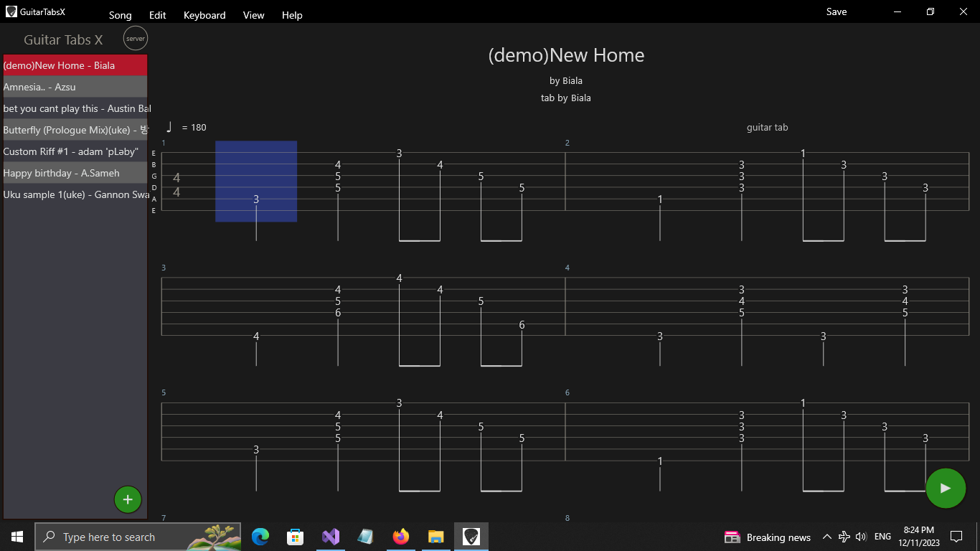Image resolution: width=980 pixels, height=551 pixels.
Task: Open Microsoft Edge from the taskbar
Action: [260, 536]
